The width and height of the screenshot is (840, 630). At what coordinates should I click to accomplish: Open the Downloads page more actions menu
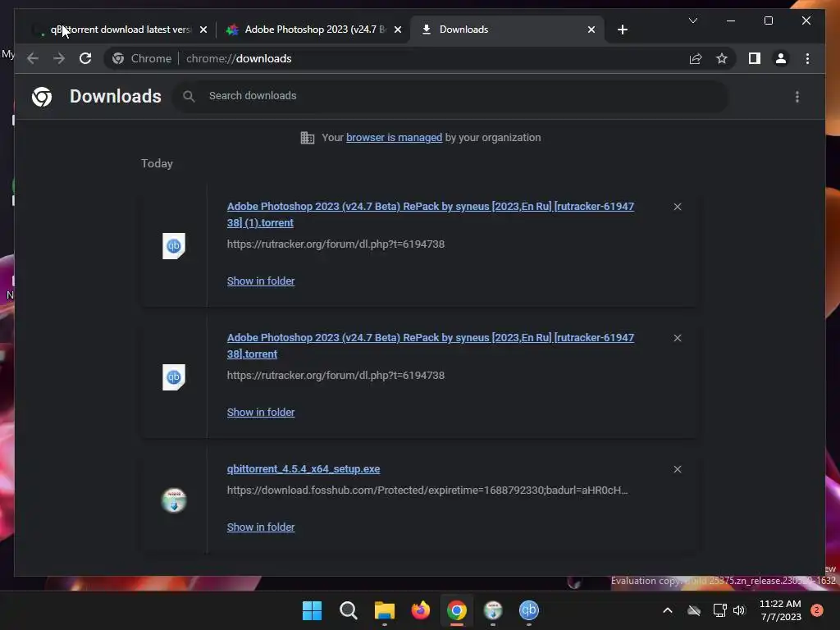pyautogui.click(x=797, y=97)
